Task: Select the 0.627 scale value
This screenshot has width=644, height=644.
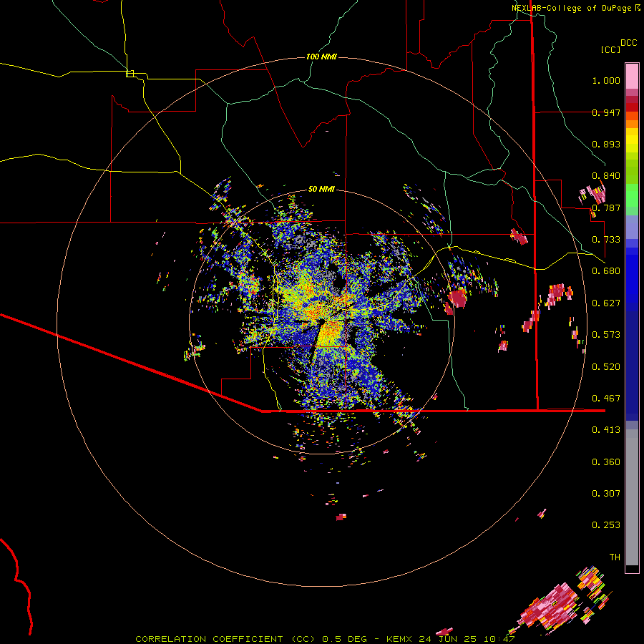Action: coord(606,303)
